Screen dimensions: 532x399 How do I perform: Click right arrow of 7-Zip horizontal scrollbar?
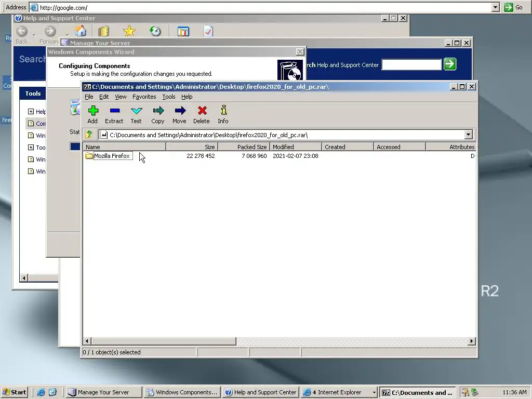[472, 341]
